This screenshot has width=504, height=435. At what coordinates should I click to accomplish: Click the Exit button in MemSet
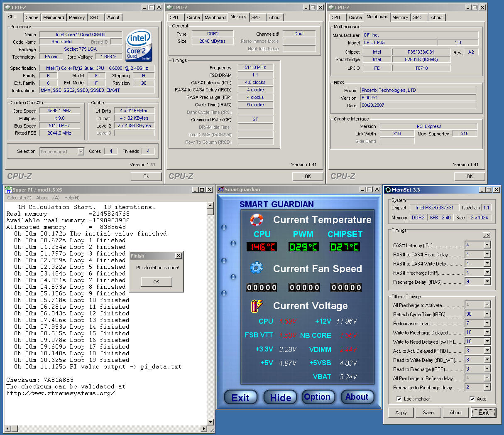[483, 413]
